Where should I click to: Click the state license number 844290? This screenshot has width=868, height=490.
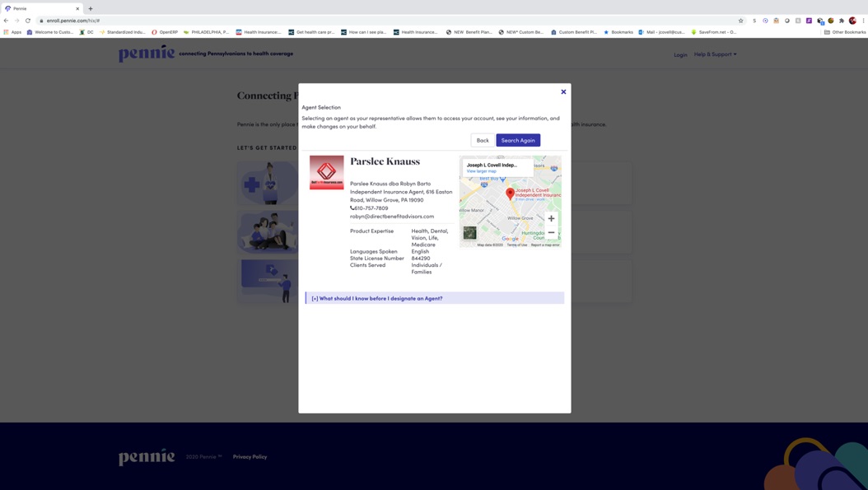click(421, 258)
